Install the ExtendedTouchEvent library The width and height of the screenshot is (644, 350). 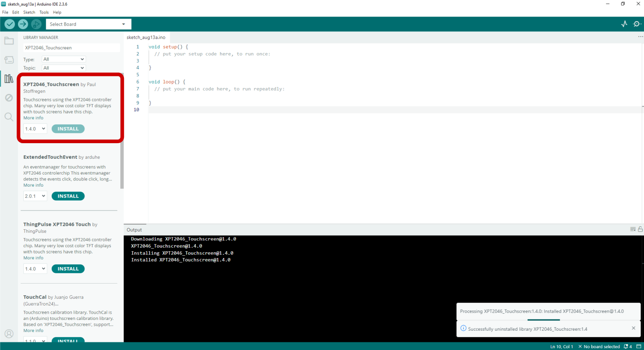68,196
